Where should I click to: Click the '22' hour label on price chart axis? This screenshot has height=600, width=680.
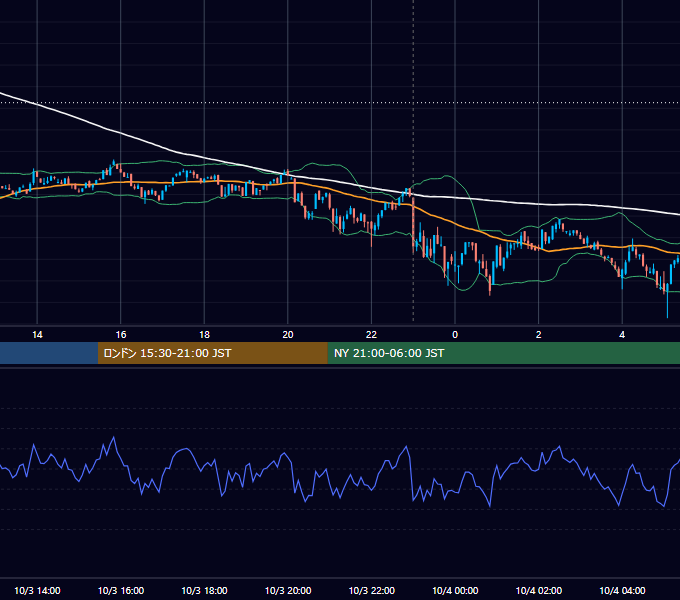[371, 335]
